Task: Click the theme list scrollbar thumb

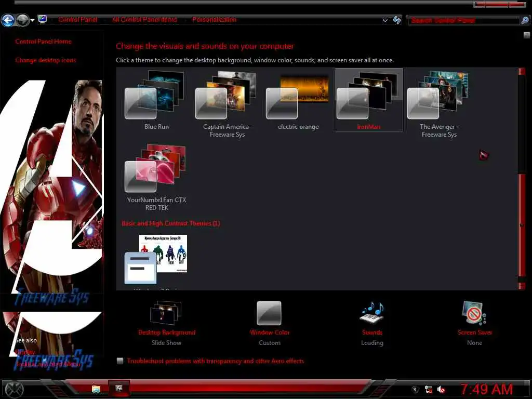Action: 522,225
